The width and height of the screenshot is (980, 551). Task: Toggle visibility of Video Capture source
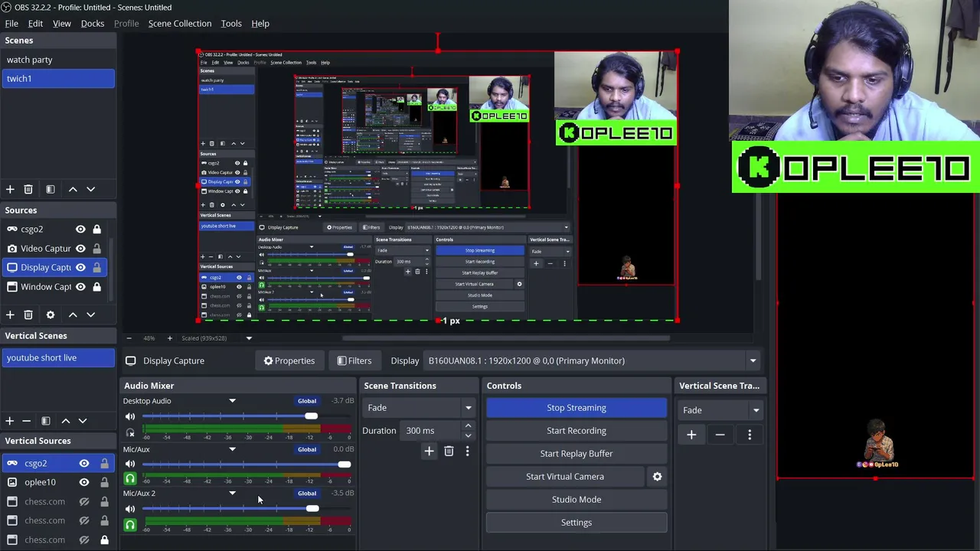click(80, 249)
